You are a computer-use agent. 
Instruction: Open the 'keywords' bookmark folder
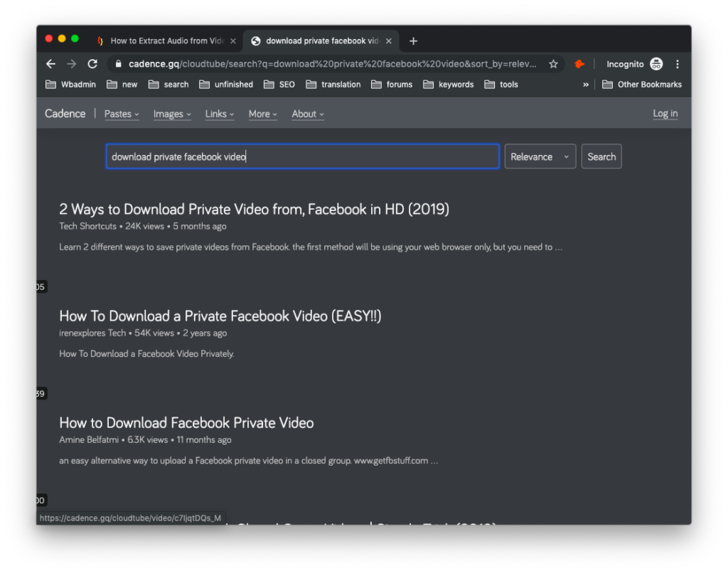pos(449,85)
